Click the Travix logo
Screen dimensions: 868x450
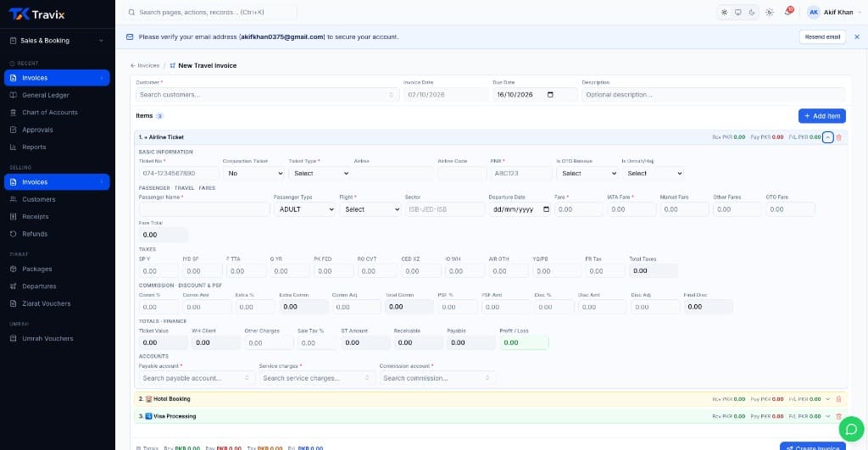(36, 14)
